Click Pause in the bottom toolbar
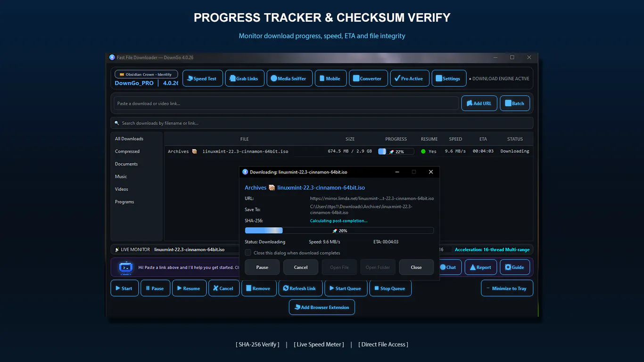The height and width of the screenshot is (362, 644). [155, 288]
